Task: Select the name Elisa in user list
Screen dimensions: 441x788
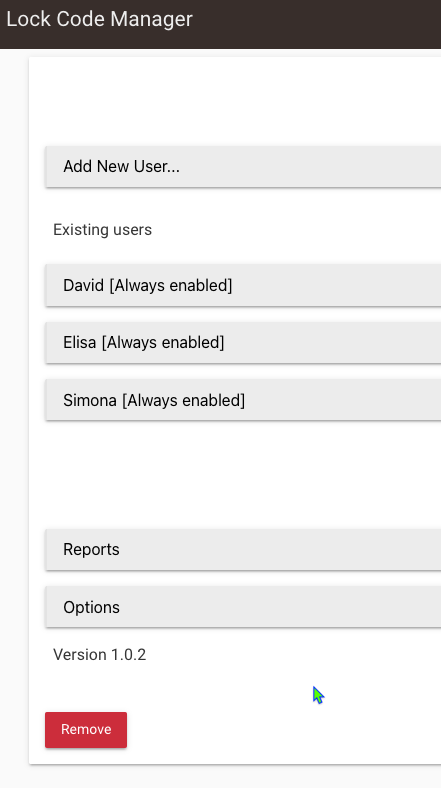Action: click(79, 343)
